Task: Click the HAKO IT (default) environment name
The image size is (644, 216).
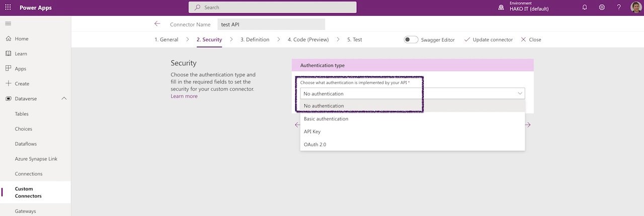Action: click(x=529, y=9)
